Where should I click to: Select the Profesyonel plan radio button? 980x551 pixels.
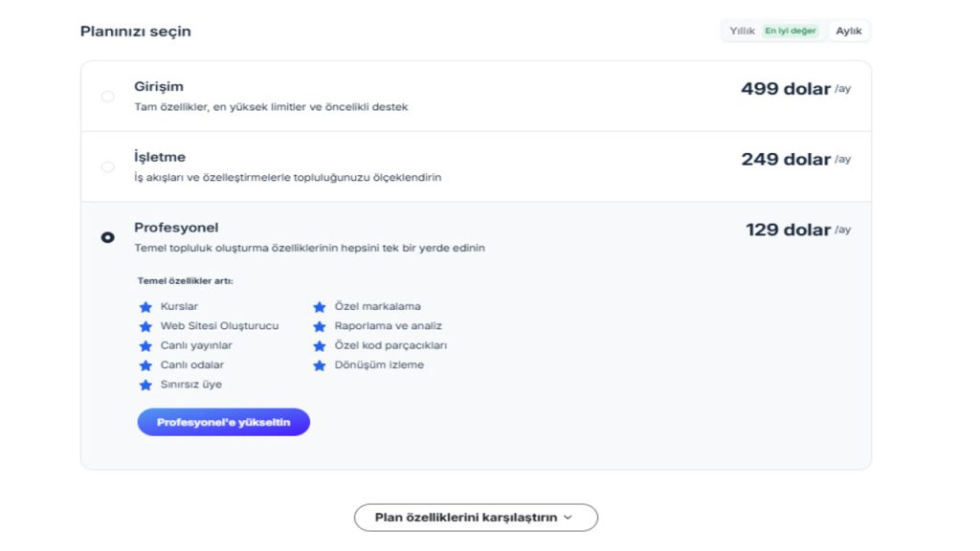pos(107,237)
